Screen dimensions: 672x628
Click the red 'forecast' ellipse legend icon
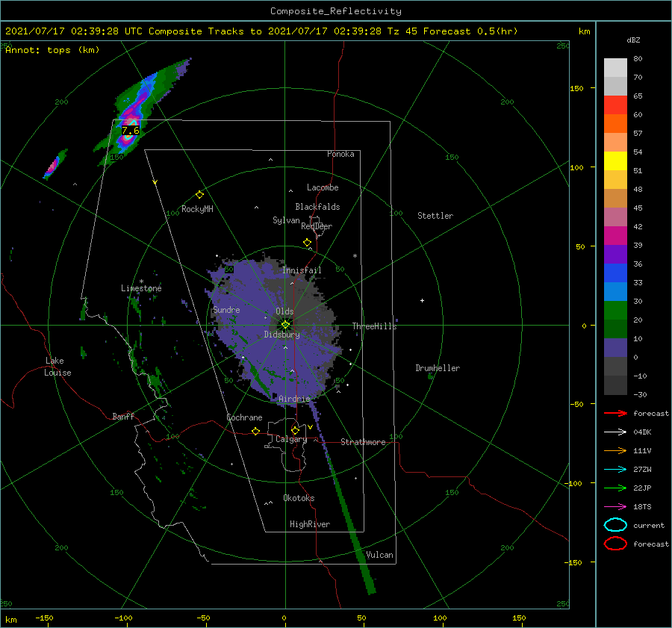615,544
